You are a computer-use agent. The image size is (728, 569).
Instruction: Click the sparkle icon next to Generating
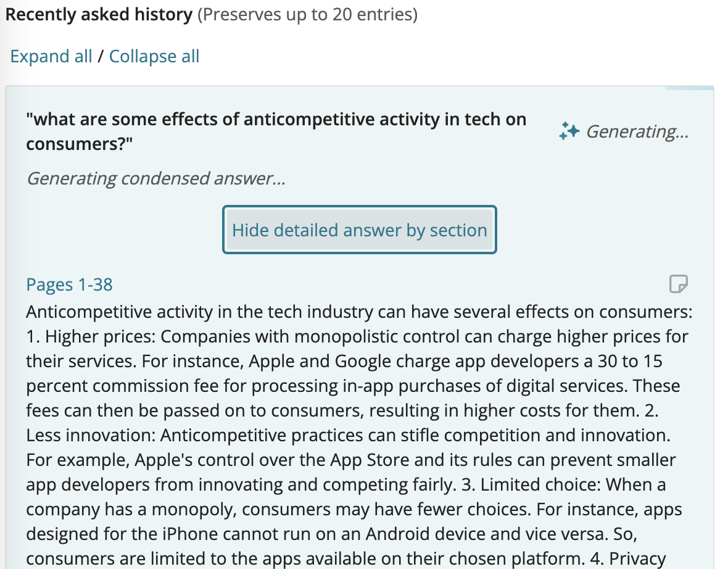click(x=569, y=131)
